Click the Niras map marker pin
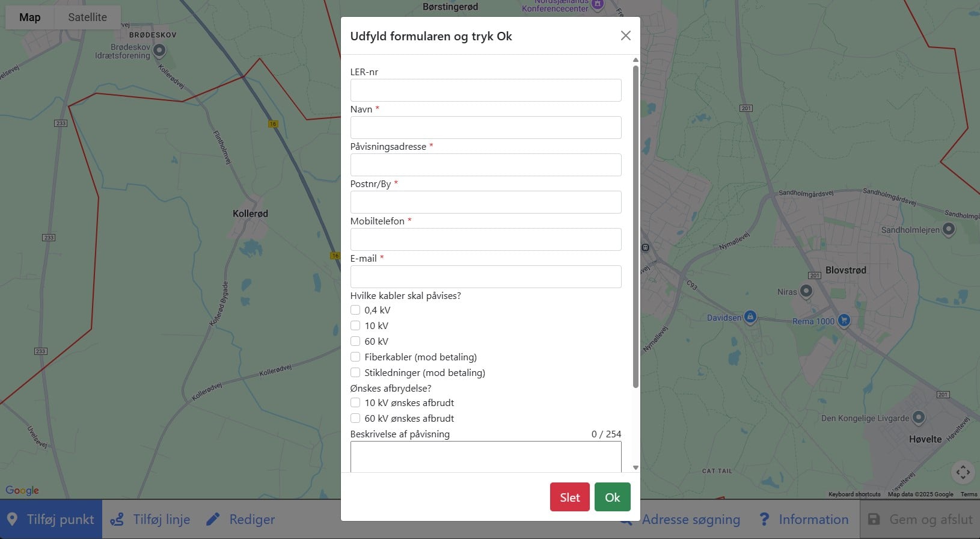 806,291
